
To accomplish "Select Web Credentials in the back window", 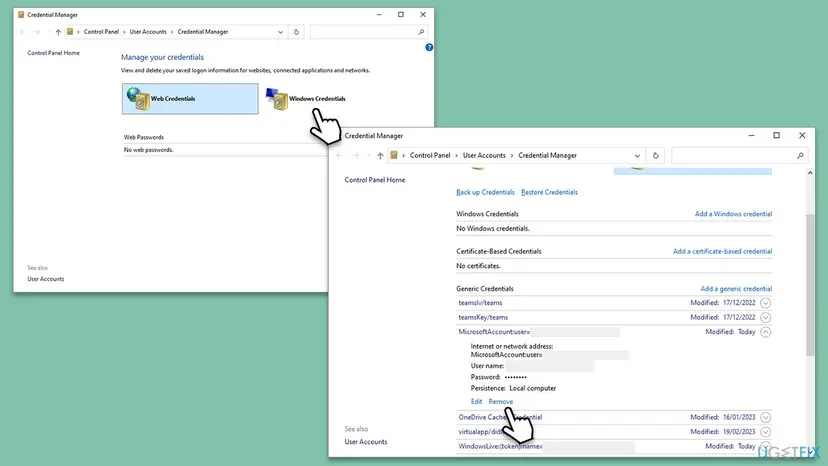I will [x=190, y=98].
